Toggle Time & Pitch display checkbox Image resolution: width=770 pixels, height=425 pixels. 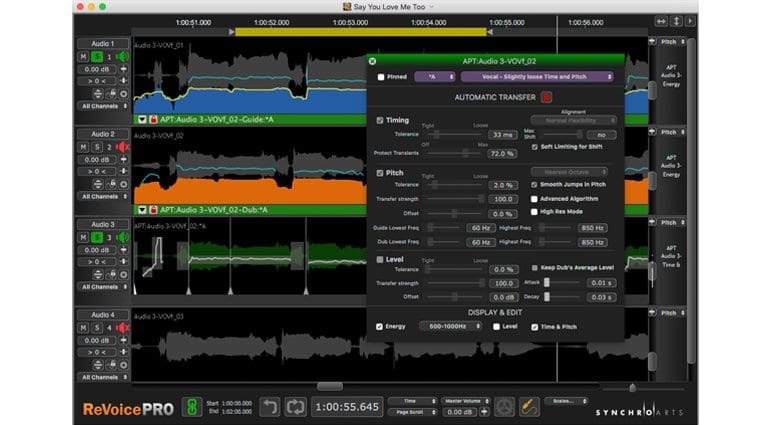(x=534, y=327)
